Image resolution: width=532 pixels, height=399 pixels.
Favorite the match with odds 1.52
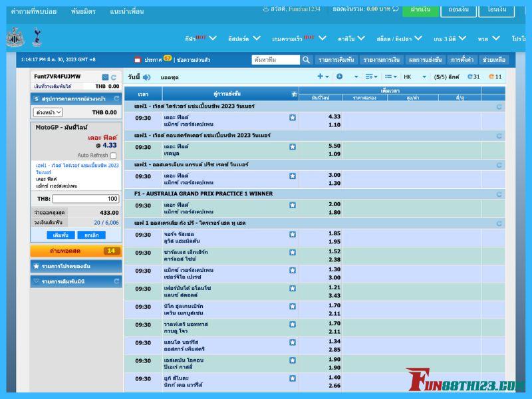point(293,252)
